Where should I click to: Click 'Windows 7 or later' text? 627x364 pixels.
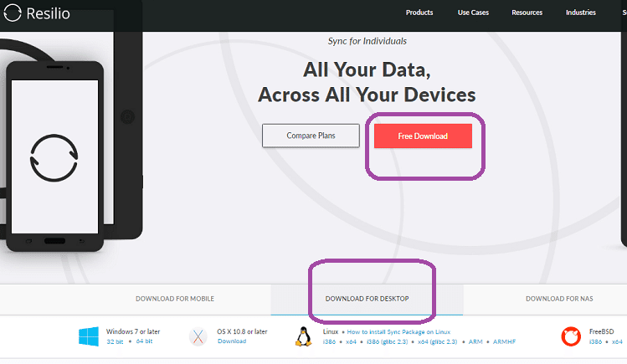[x=133, y=331]
